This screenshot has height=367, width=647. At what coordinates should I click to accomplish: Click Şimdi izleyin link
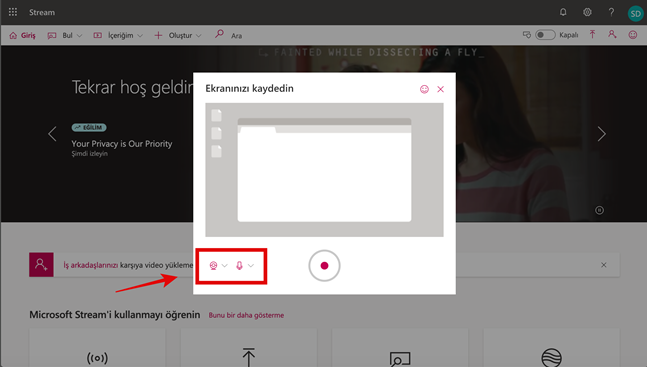(90, 154)
